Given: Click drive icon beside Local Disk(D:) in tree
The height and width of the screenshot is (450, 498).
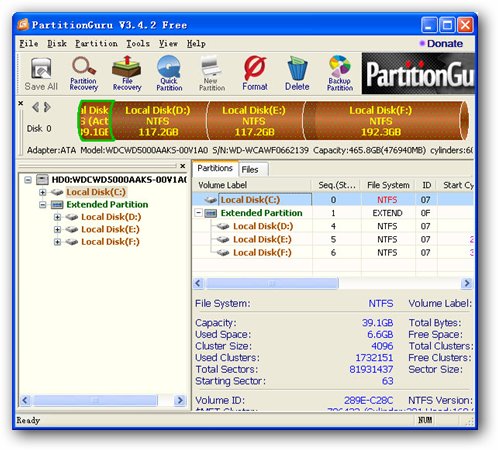Looking at the screenshot, I should 72,217.
